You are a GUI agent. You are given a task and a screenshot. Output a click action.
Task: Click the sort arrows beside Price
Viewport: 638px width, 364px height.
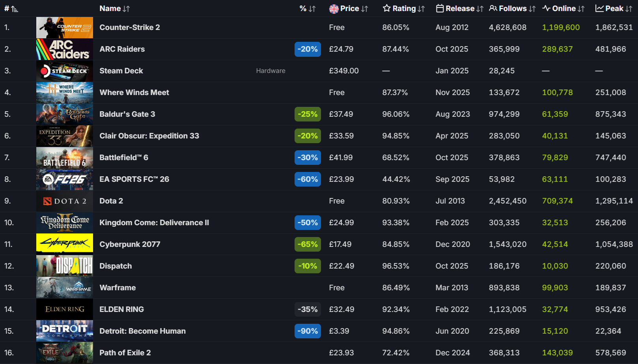point(364,9)
